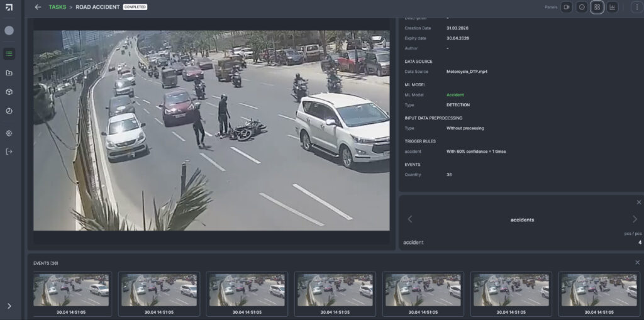Image resolution: width=644 pixels, height=320 pixels.
Task: Click the COMPLETED status badge
Action: tap(135, 7)
